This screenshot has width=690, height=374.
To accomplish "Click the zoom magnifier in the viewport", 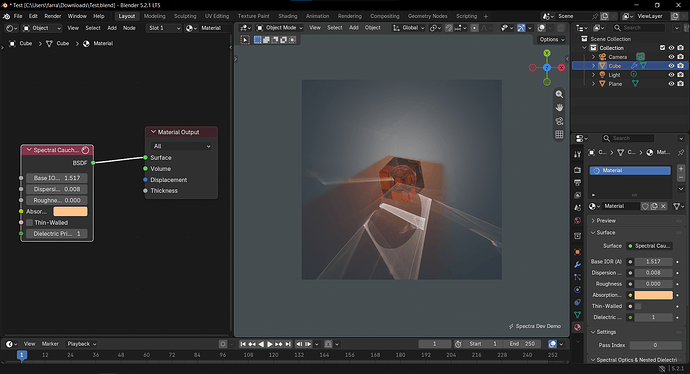I will 559,94.
